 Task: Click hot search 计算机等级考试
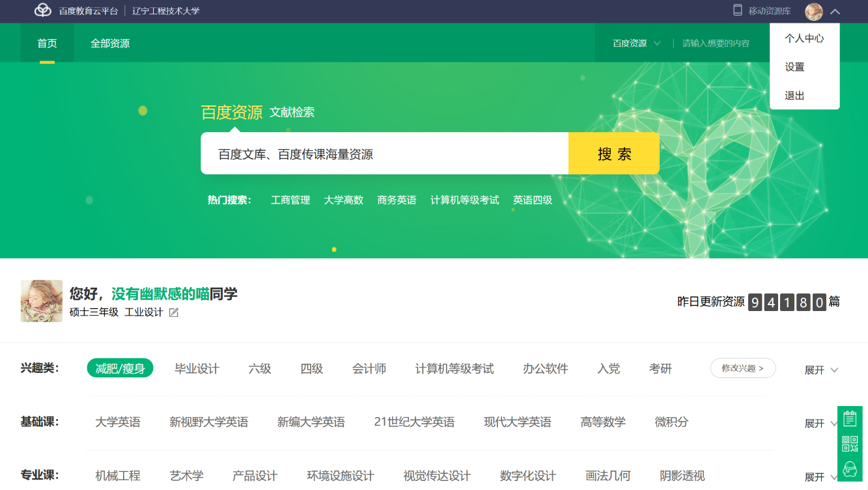point(464,200)
